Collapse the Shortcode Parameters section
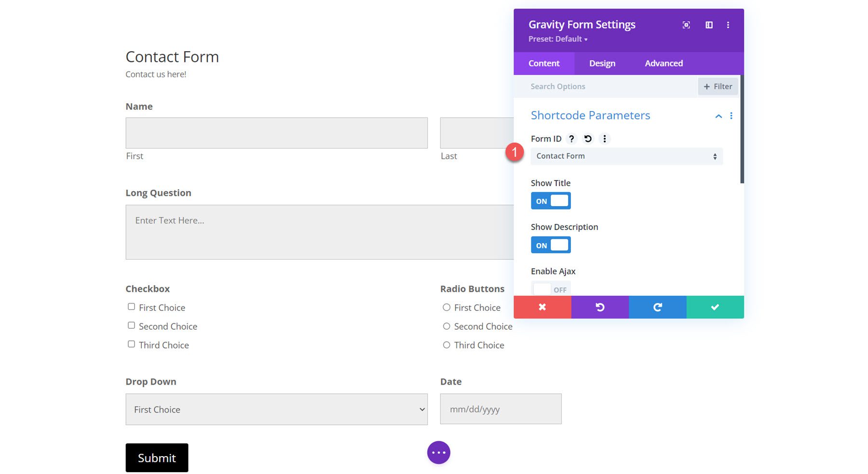The width and height of the screenshot is (868, 474). click(x=718, y=116)
